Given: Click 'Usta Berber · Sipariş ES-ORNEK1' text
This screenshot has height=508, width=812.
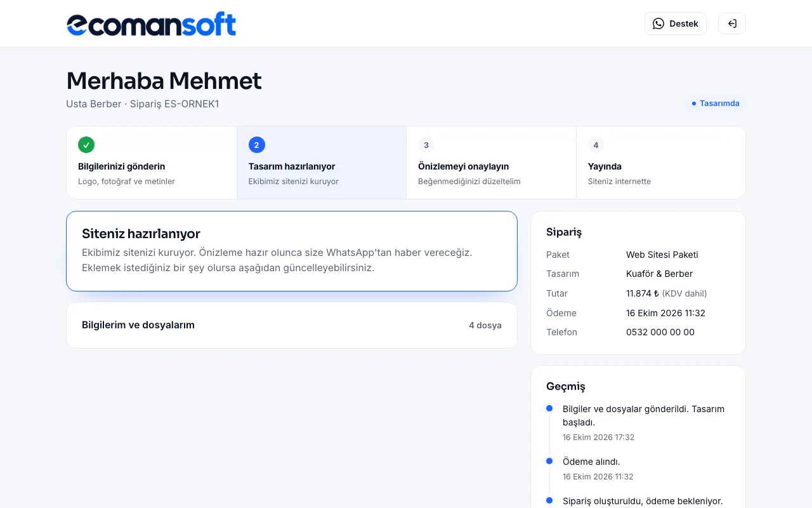Looking at the screenshot, I should click(143, 104).
